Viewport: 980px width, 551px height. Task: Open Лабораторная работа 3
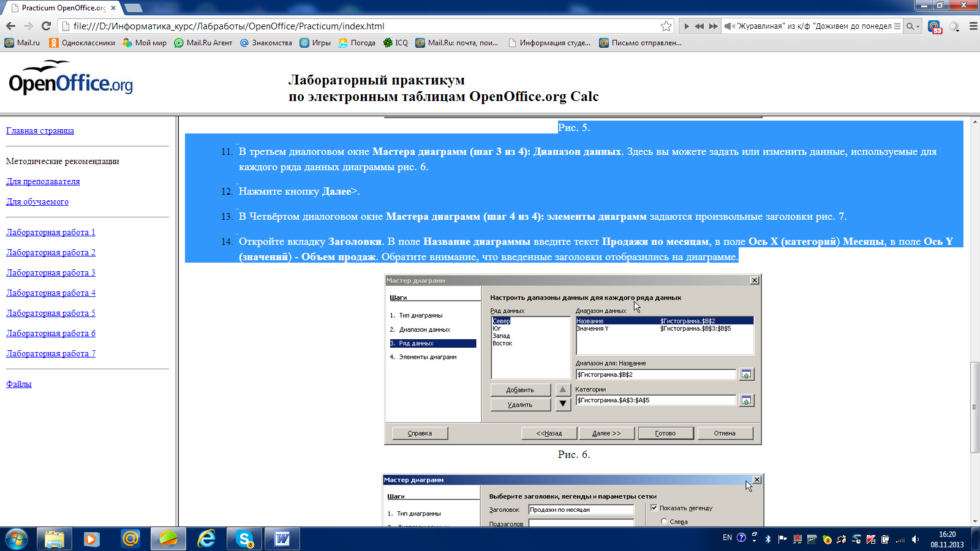(51, 272)
